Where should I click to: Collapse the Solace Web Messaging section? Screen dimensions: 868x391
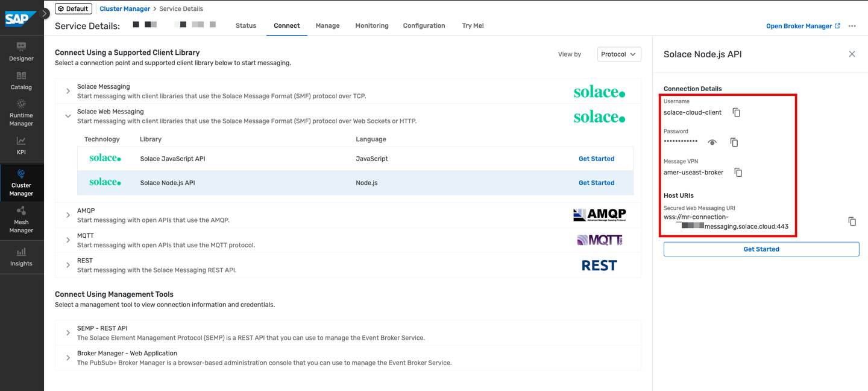[x=68, y=116]
